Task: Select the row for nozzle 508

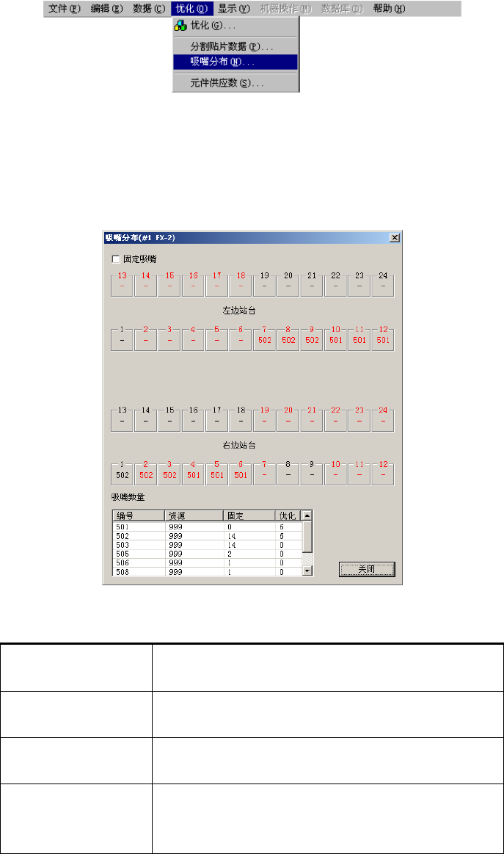Action: 207,572
